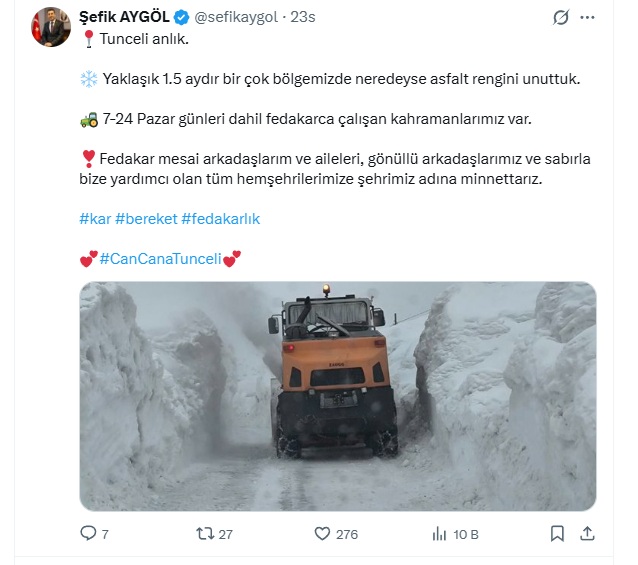The width and height of the screenshot is (638, 565).
Task: Like the tweet via the heart icon
Action: click(322, 533)
